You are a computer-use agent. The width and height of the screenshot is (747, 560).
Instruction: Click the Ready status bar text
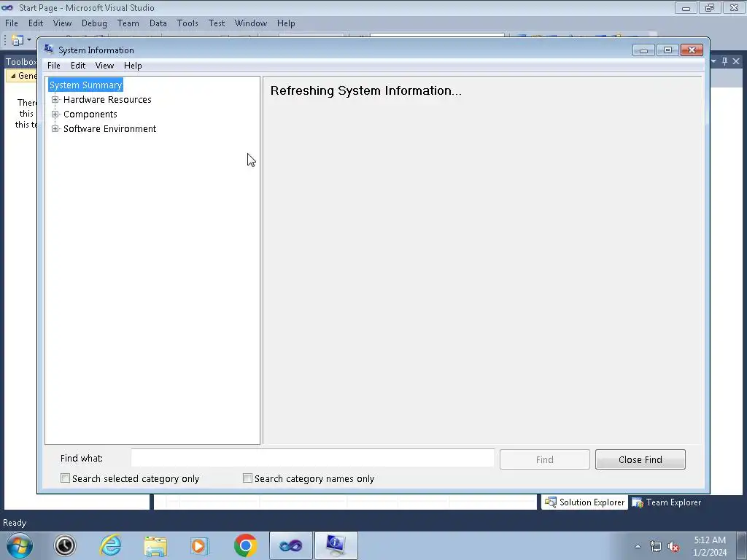(x=15, y=523)
